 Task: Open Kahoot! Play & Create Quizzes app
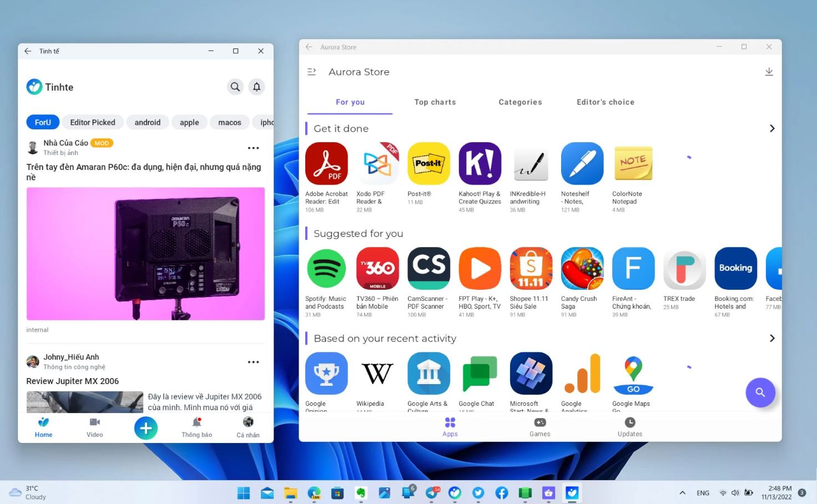click(x=480, y=163)
